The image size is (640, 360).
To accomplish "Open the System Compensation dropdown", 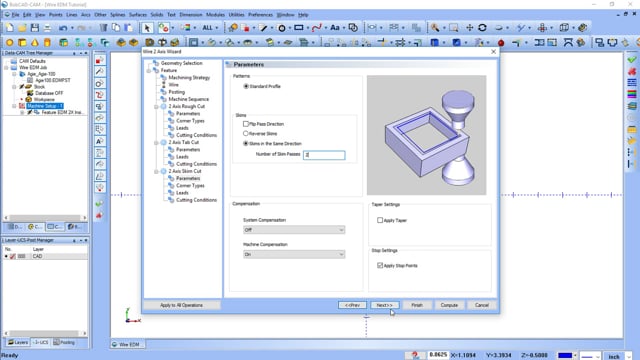I will tap(294, 230).
